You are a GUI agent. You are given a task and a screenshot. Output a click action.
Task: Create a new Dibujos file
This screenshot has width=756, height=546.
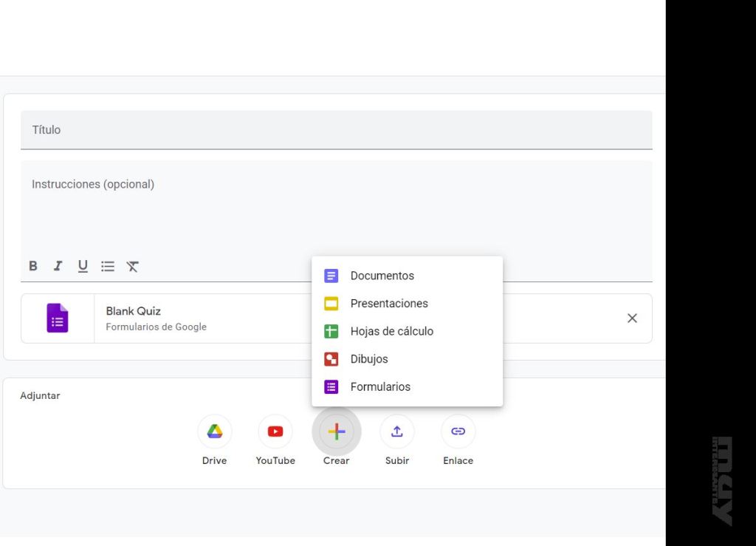408,359
